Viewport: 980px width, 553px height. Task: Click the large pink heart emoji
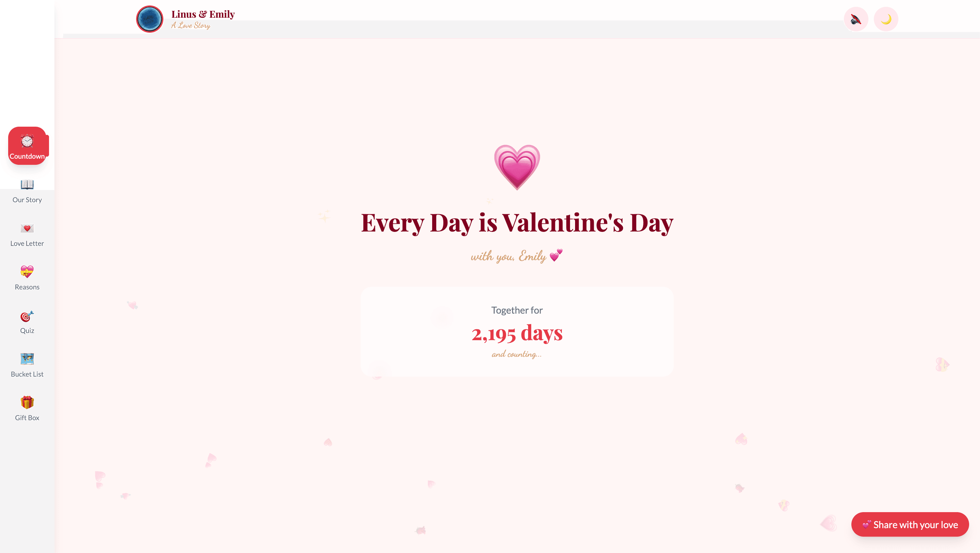tap(517, 167)
